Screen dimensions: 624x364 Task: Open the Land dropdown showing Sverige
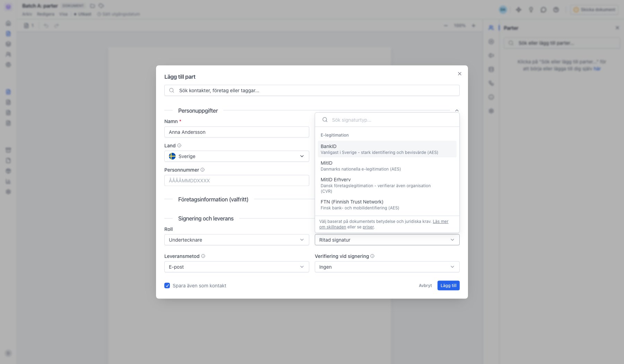[237, 156]
